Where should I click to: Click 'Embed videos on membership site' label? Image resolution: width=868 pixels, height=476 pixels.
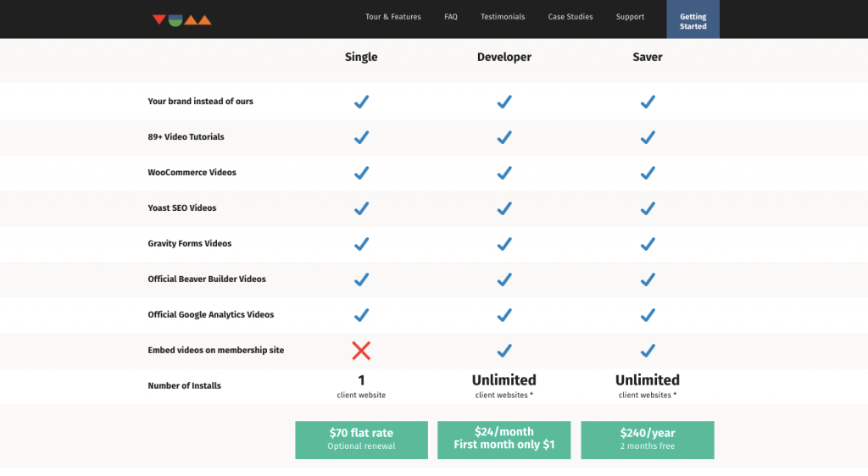click(216, 350)
